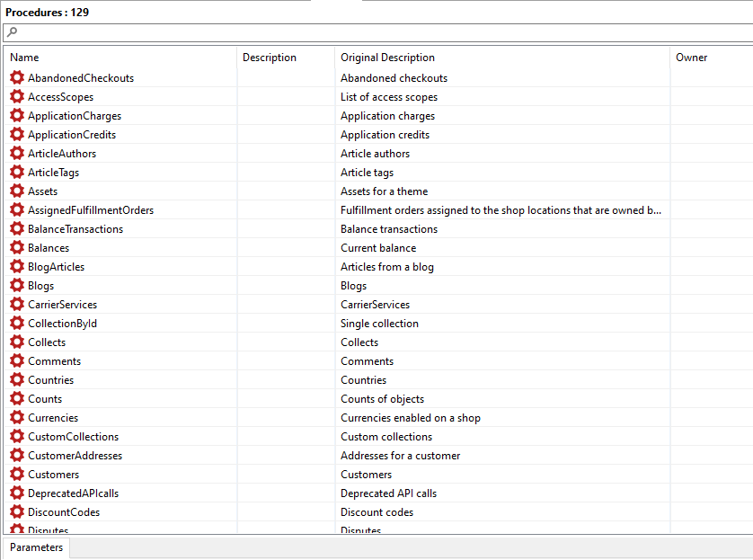This screenshot has width=753, height=560.
Task: Click the BalanceTransactions procedure icon
Action: (17, 229)
